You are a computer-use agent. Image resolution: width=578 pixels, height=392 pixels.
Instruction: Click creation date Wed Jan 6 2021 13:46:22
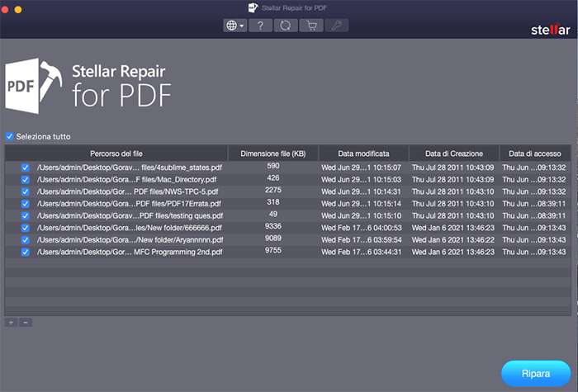click(453, 240)
